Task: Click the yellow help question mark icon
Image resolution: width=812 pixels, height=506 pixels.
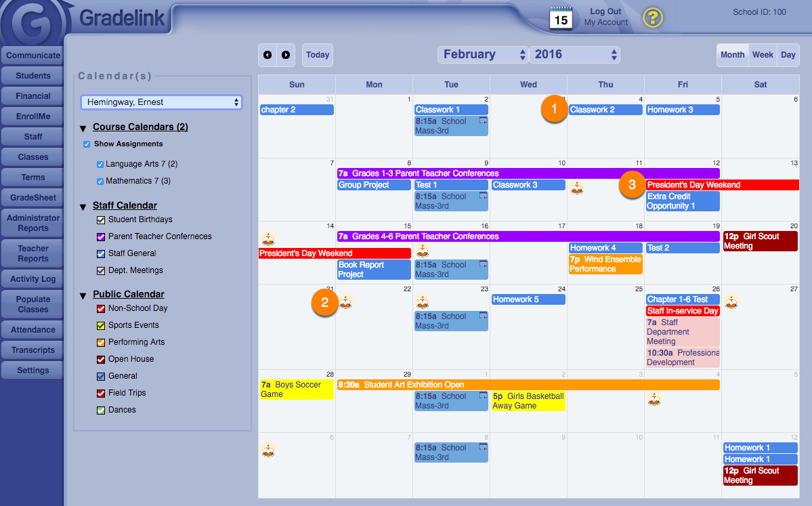Action: [652, 18]
